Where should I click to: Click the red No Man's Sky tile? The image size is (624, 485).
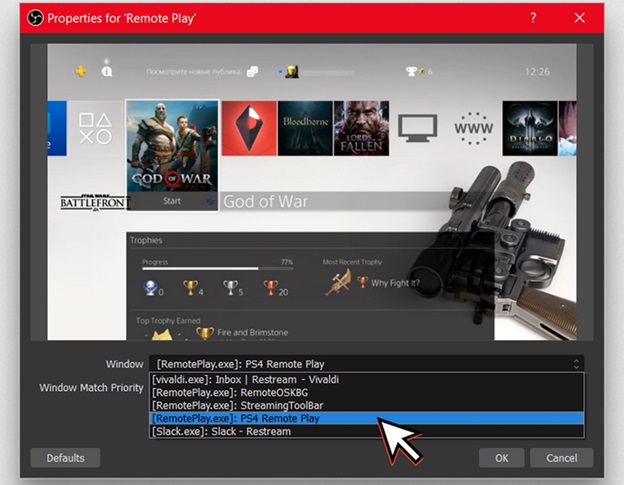click(249, 128)
